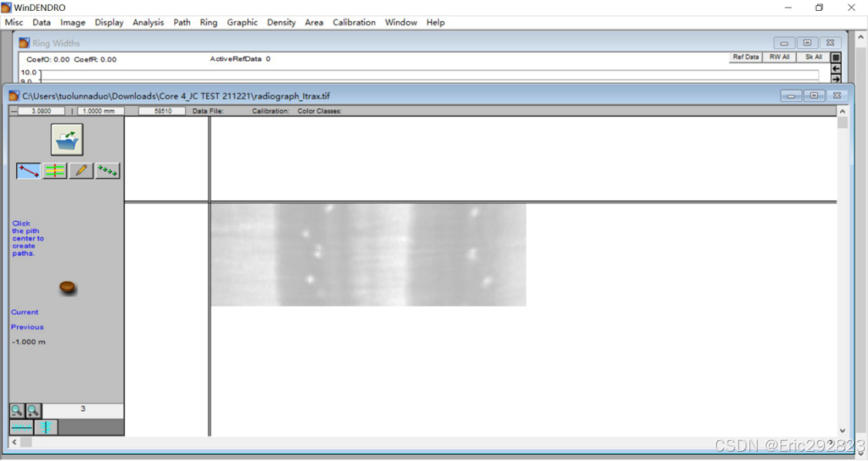The height and width of the screenshot is (461, 868).
Task: Minimize the Ring Widths window
Action: tap(784, 42)
